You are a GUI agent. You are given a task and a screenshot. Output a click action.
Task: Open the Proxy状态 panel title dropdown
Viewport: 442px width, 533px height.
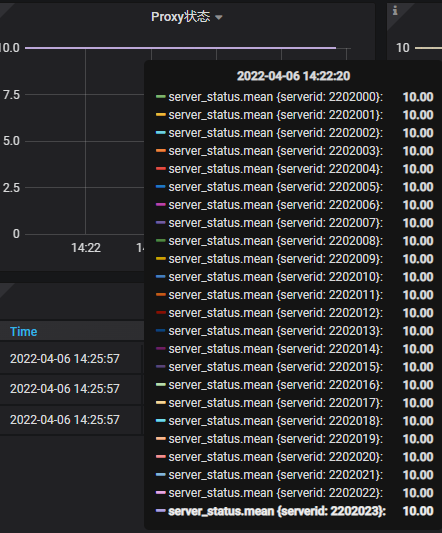pos(219,17)
